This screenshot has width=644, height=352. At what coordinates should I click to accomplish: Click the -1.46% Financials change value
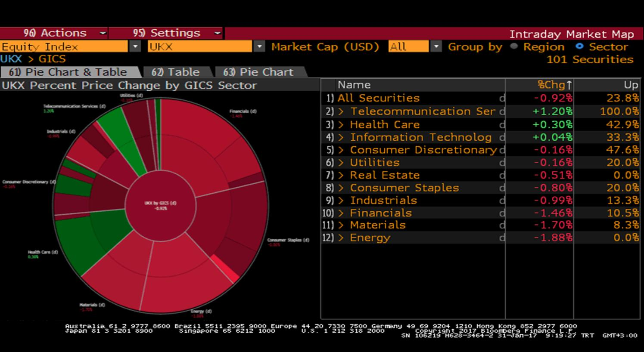(x=553, y=213)
